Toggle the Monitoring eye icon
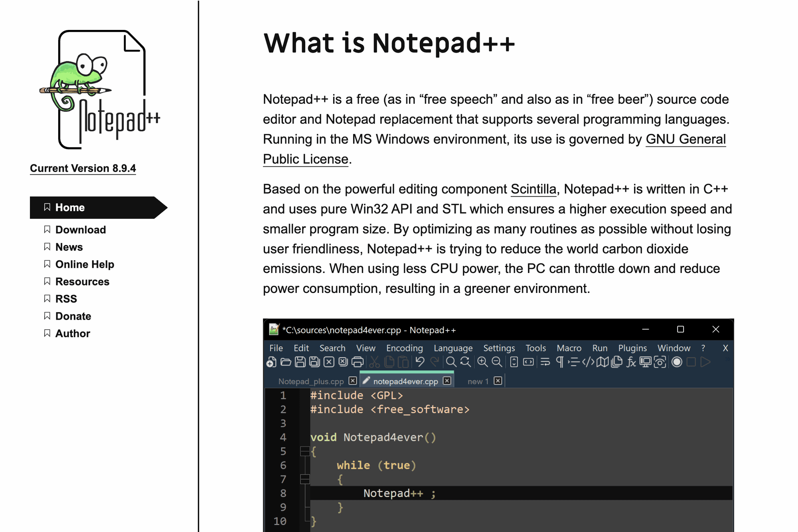798x532 pixels. click(x=660, y=362)
